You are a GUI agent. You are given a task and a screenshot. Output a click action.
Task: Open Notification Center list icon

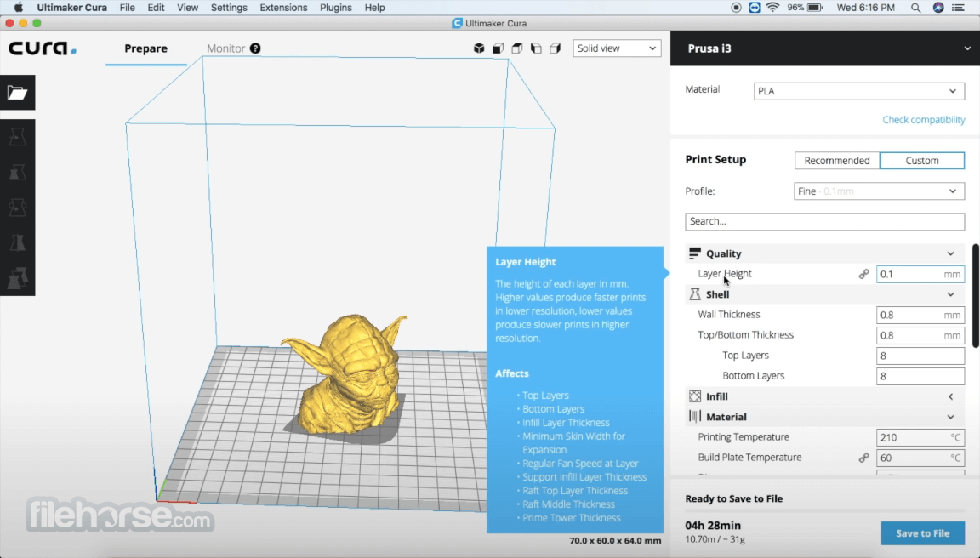958,8
